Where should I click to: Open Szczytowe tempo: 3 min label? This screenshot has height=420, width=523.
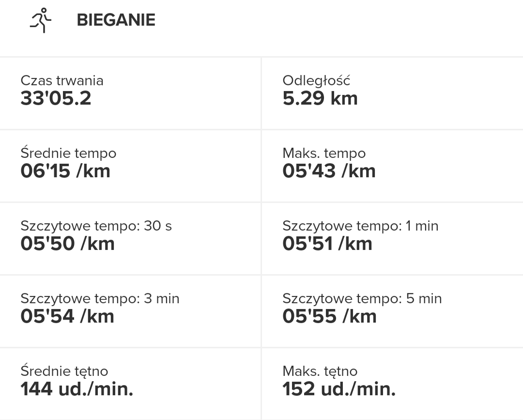[100, 298]
